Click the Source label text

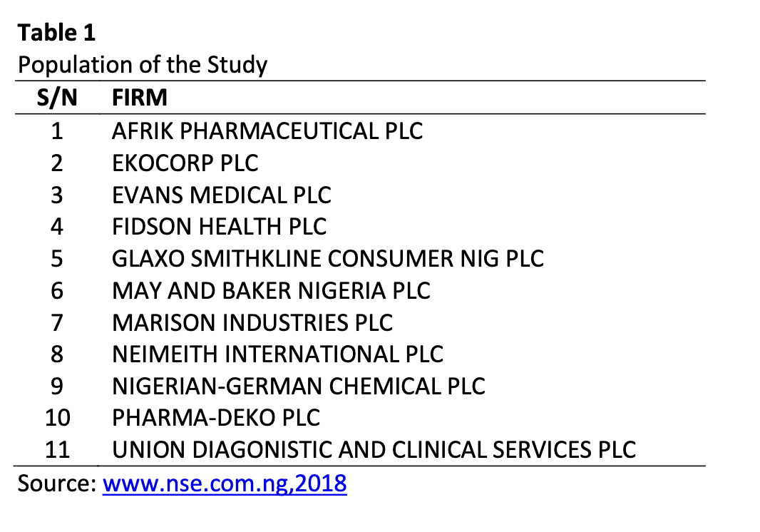tap(57, 484)
